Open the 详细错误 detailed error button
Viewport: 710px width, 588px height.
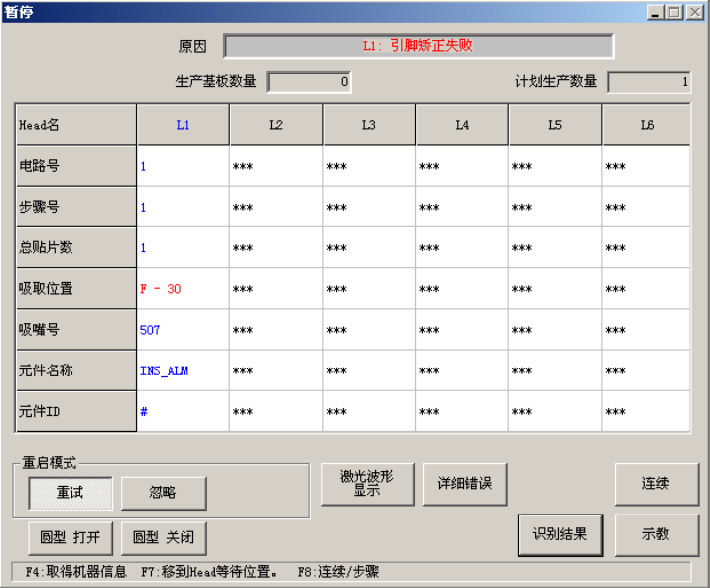[x=465, y=484]
